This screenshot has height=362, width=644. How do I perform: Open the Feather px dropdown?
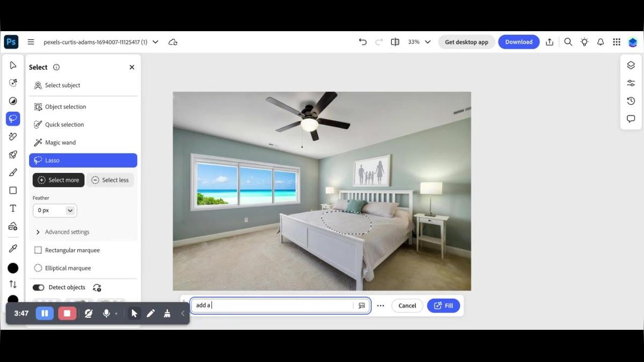click(55, 211)
